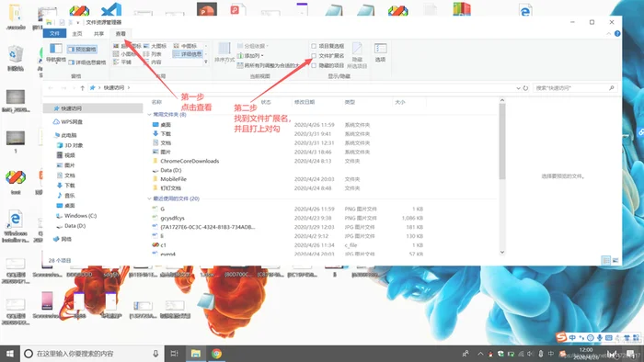Select the 大图标 large icons layout
Image resolution: width=644 pixels, height=362 pixels.
tap(155, 46)
